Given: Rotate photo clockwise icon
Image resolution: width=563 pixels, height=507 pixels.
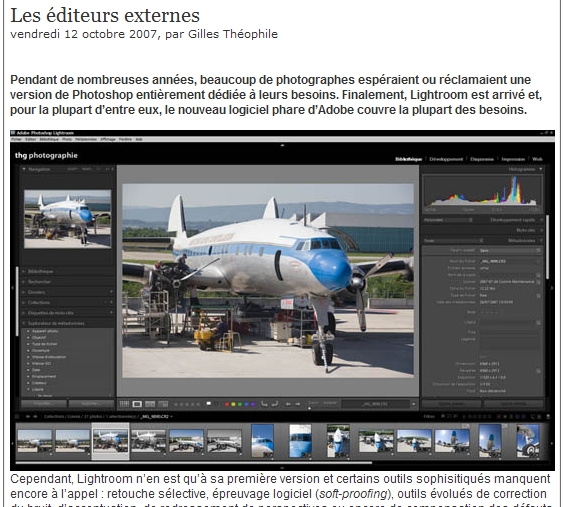Looking at the screenshot, I should click(275, 404).
